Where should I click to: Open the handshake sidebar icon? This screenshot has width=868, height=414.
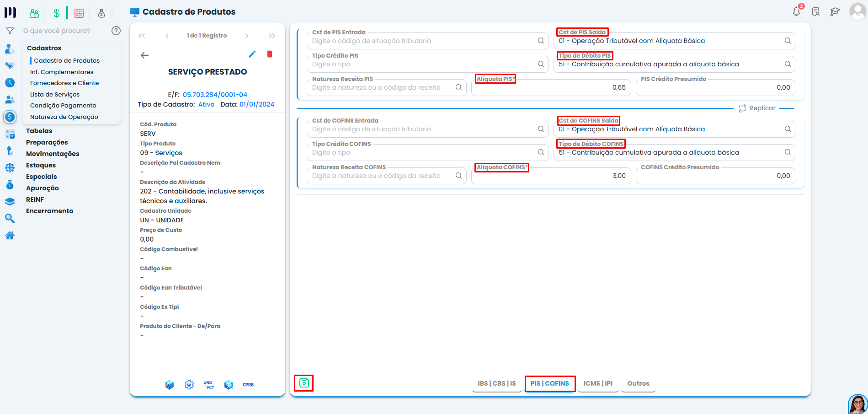pyautogui.click(x=10, y=65)
